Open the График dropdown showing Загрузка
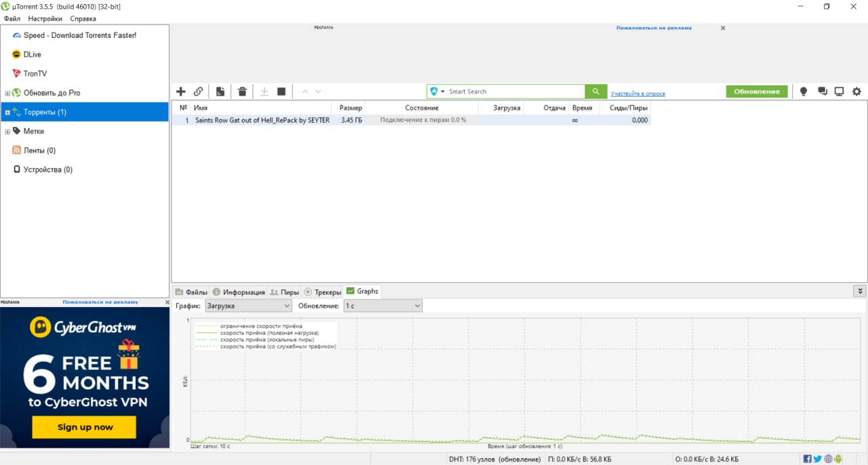 [x=248, y=306]
